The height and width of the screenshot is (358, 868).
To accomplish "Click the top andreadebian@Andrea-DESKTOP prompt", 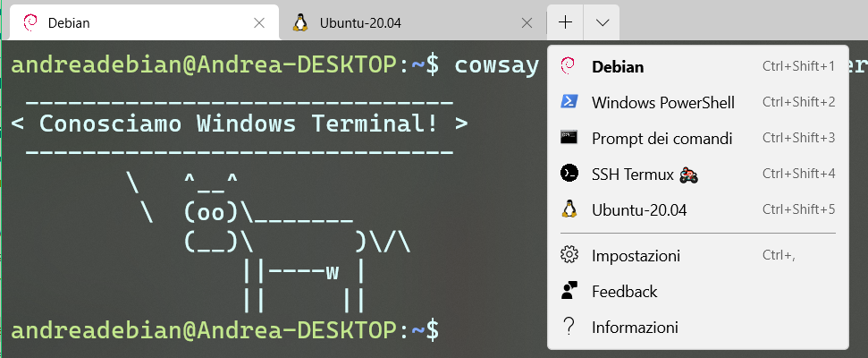I will [x=224, y=65].
